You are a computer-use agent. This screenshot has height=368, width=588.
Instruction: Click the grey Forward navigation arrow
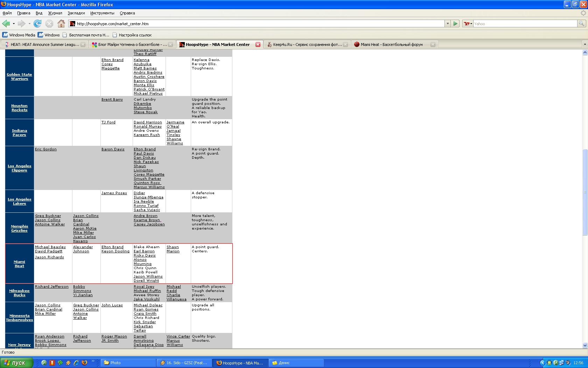[x=21, y=23]
